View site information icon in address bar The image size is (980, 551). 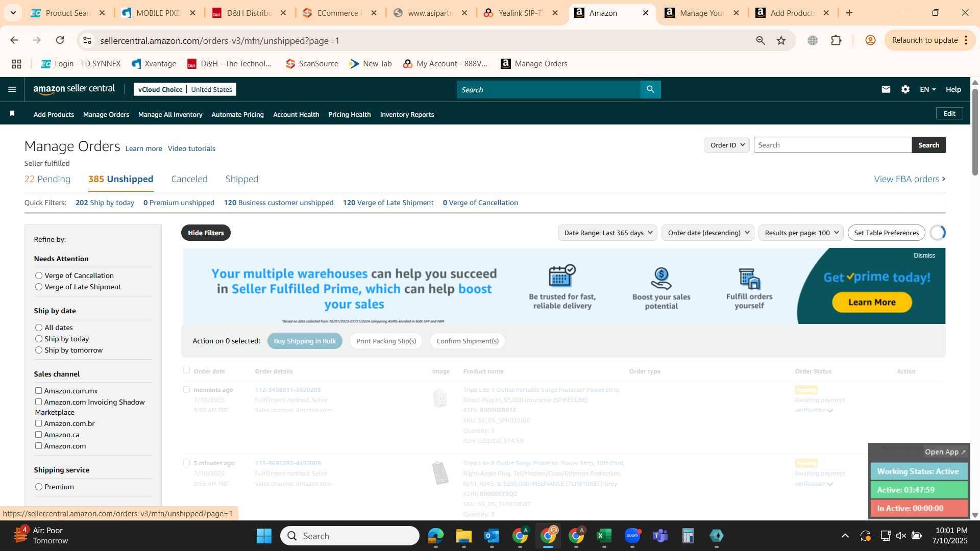coord(88,40)
